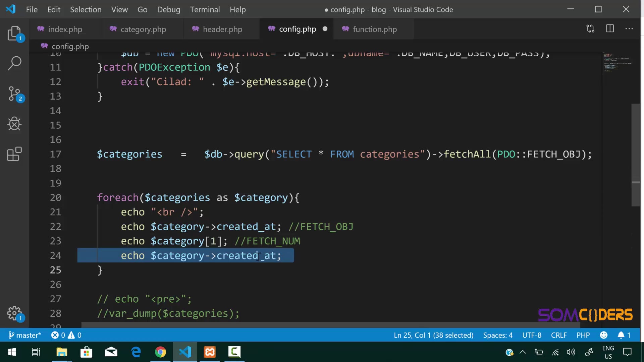Image resolution: width=644 pixels, height=362 pixels.
Task: Open Microsoft Store from the taskbar
Action: (86, 352)
